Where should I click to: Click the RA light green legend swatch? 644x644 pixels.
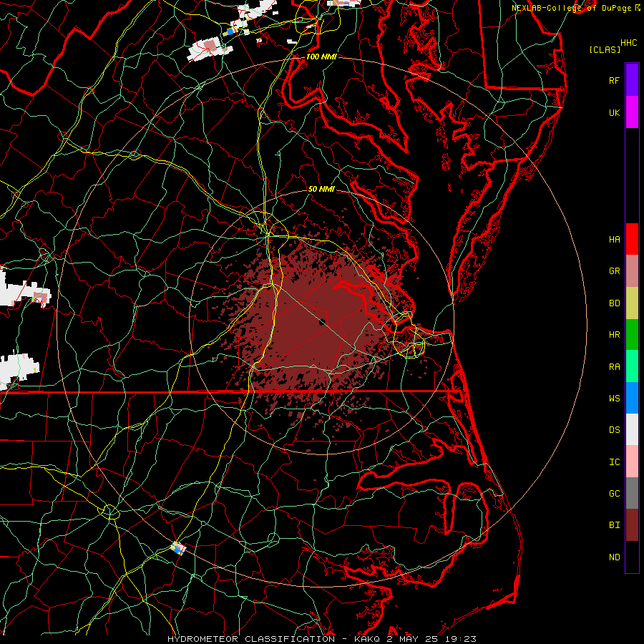[632, 366]
